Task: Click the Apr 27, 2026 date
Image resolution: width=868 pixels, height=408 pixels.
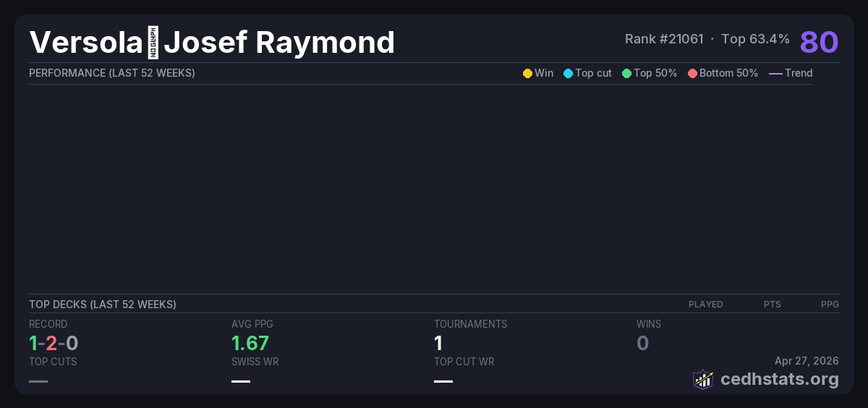Action: (x=807, y=360)
